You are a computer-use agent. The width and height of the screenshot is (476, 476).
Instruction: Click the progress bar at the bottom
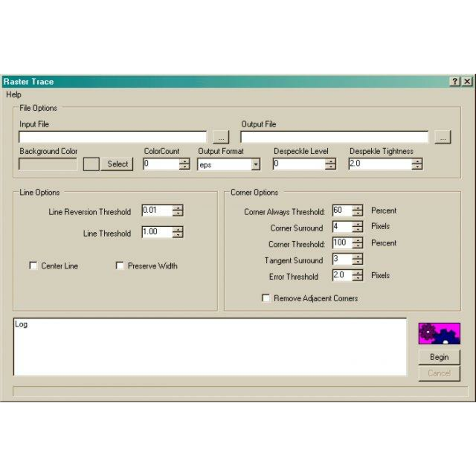(240, 391)
